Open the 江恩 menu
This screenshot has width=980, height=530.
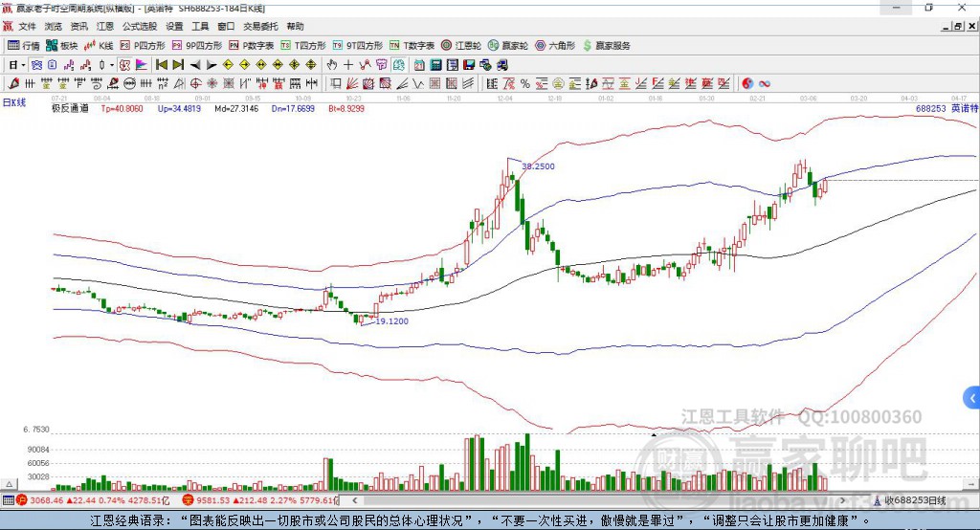(x=105, y=26)
